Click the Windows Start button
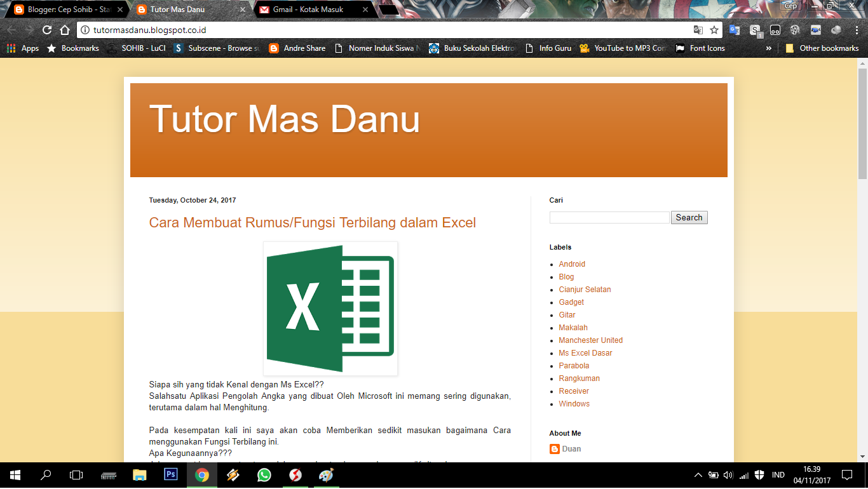Viewport: 868px width, 489px height. [15, 474]
